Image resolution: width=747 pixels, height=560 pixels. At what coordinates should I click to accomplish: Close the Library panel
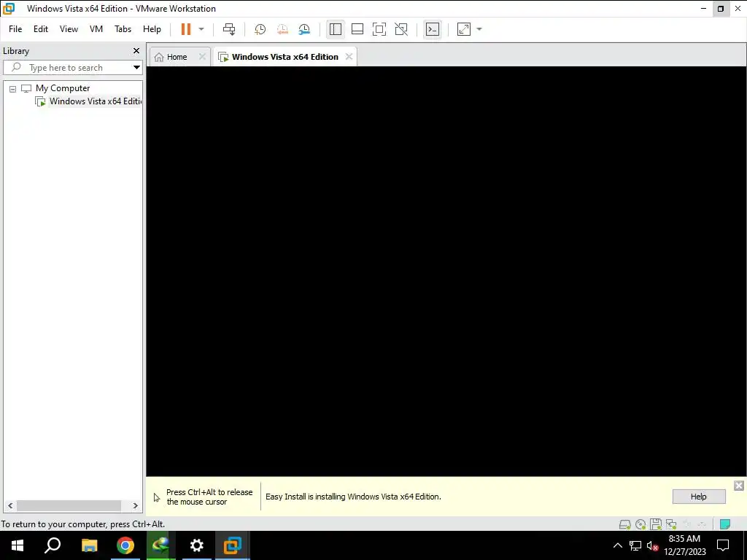tap(136, 50)
